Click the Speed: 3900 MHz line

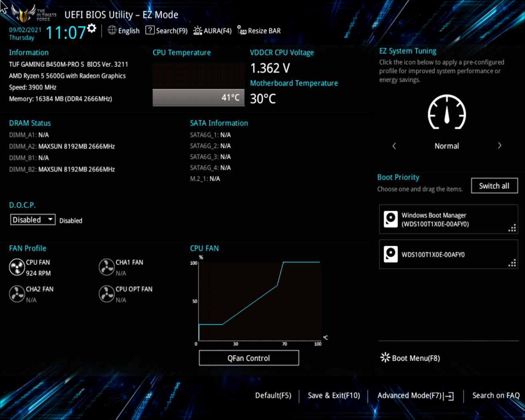click(33, 88)
